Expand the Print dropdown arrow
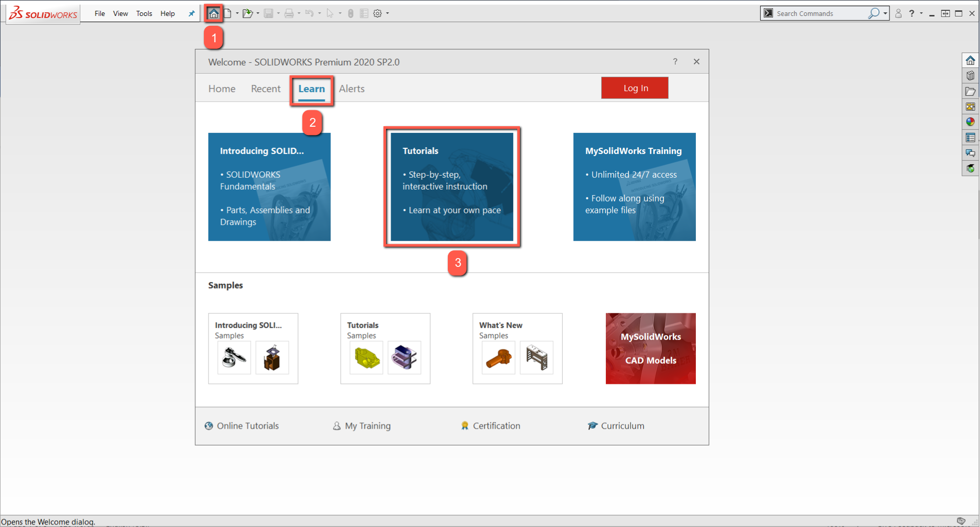The image size is (980, 527). pos(299,13)
